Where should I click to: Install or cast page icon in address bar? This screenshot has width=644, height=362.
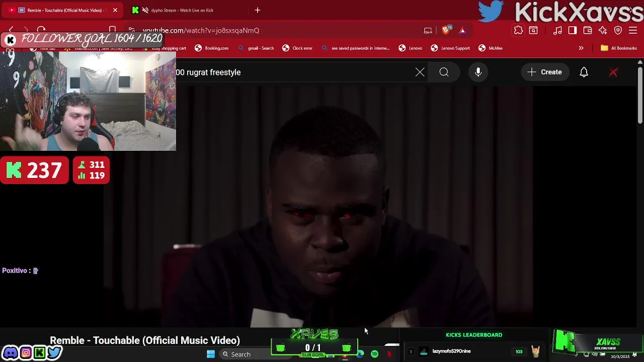[x=428, y=30]
